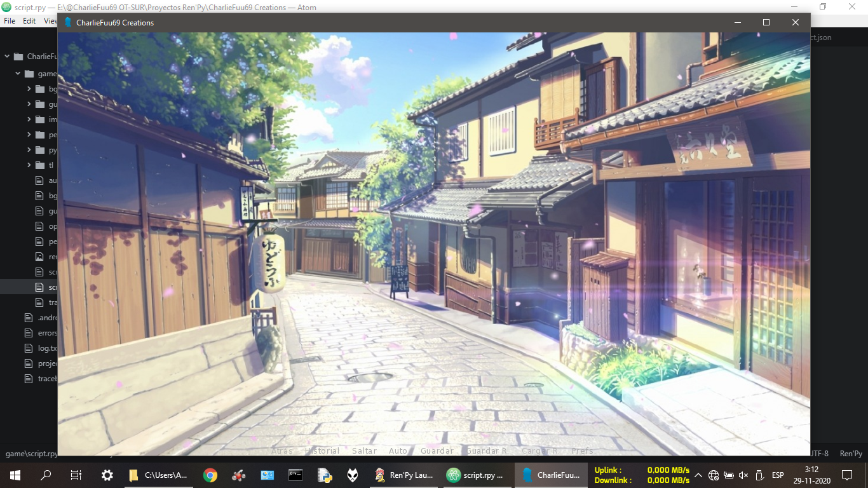Open the command prompt taskbar icon

coord(295,475)
